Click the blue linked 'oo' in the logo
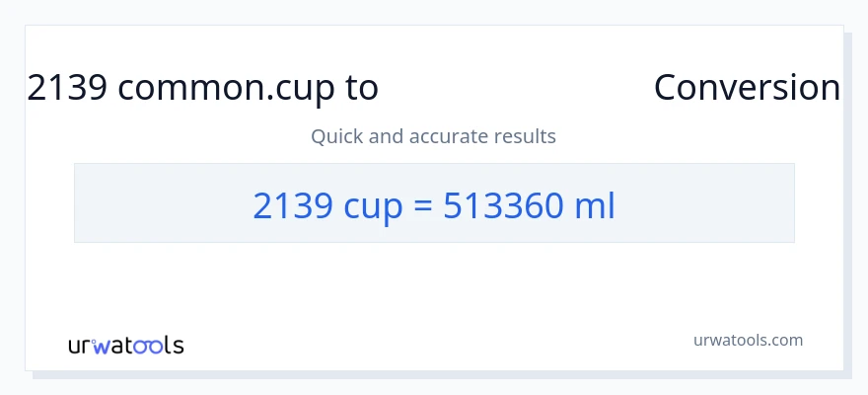The width and height of the screenshot is (868, 395). tap(148, 346)
